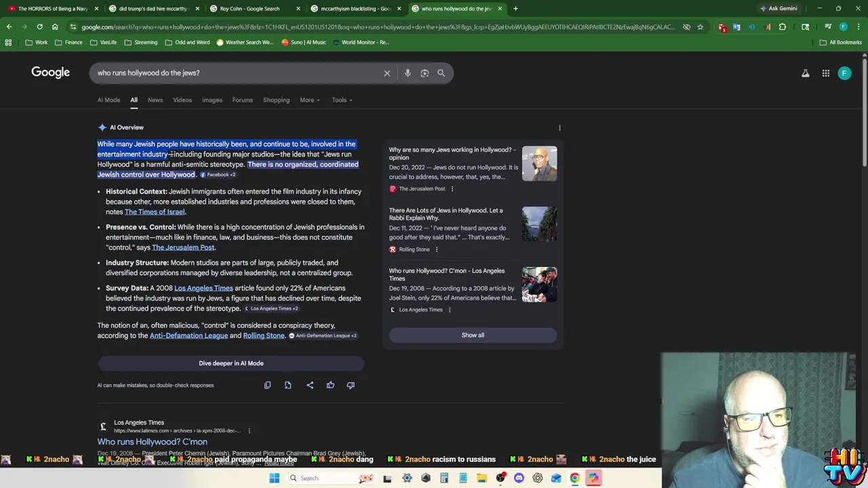
Task: Open a new browser tab
Action: (x=515, y=9)
